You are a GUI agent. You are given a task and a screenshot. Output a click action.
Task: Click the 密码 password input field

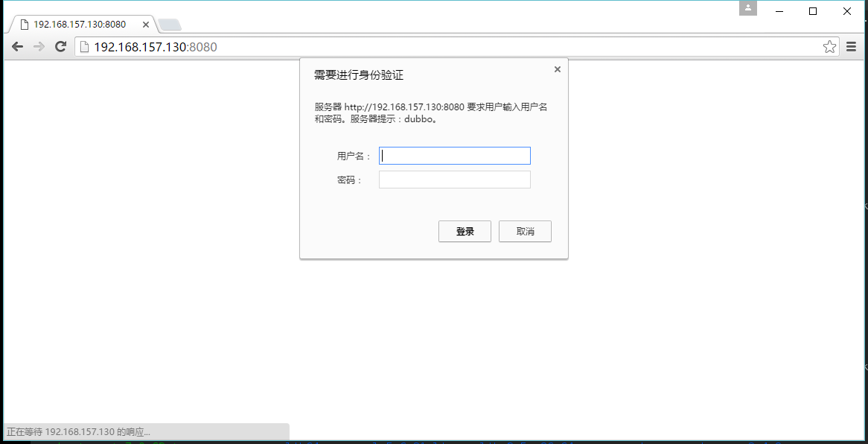point(454,179)
